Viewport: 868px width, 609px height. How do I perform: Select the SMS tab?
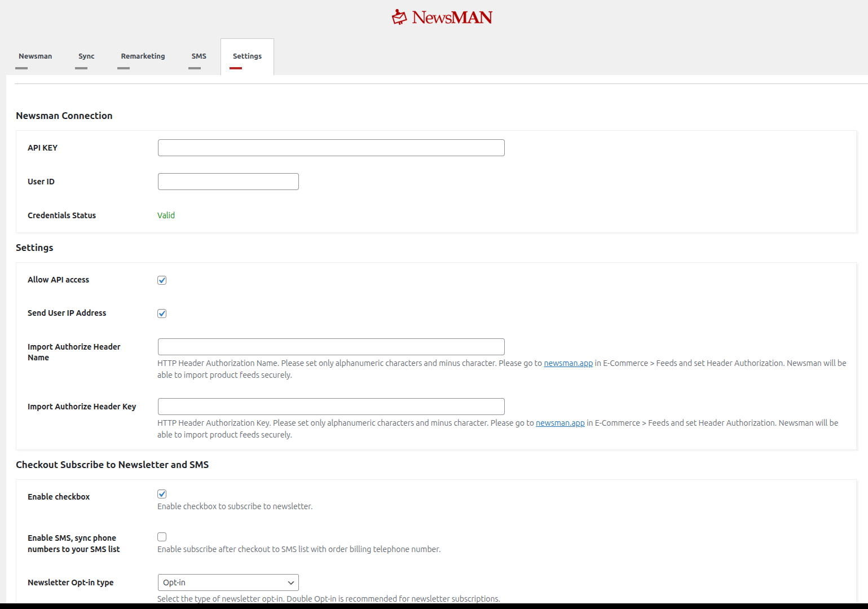tap(199, 56)
